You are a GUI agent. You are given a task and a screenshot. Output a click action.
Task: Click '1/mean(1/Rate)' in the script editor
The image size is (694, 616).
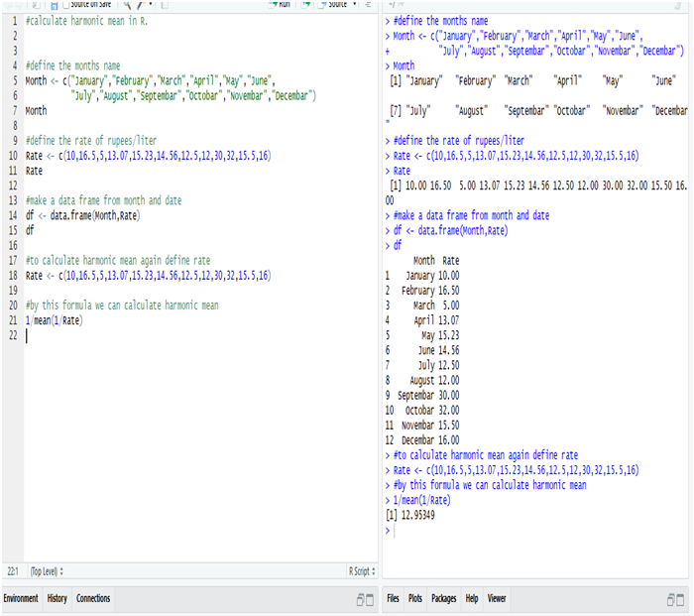point(54,320)
